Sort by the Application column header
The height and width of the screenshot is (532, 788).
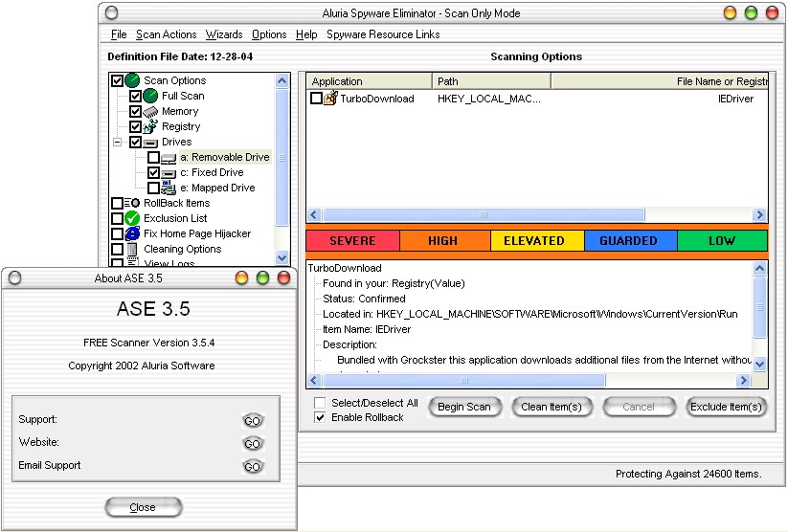coord(369,81)
